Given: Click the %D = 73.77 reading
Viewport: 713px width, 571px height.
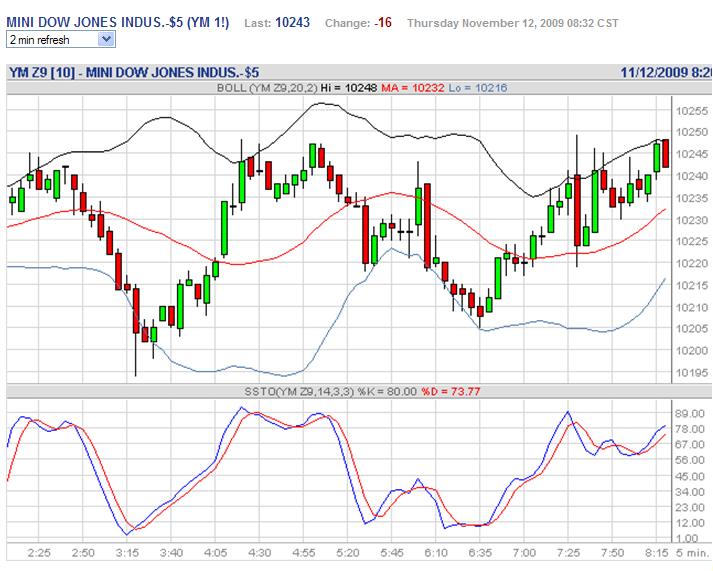Looking at the screenshot, I should click(451, 391).
